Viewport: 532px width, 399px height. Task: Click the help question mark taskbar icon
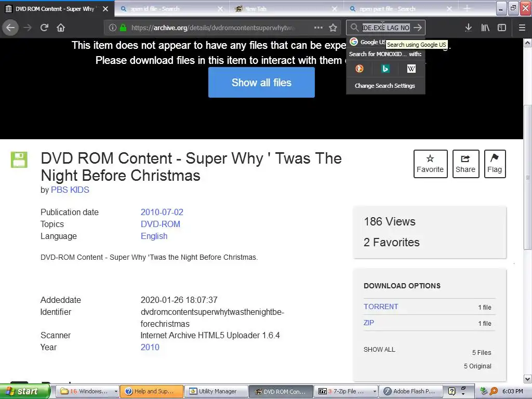(x=451, y=391)
